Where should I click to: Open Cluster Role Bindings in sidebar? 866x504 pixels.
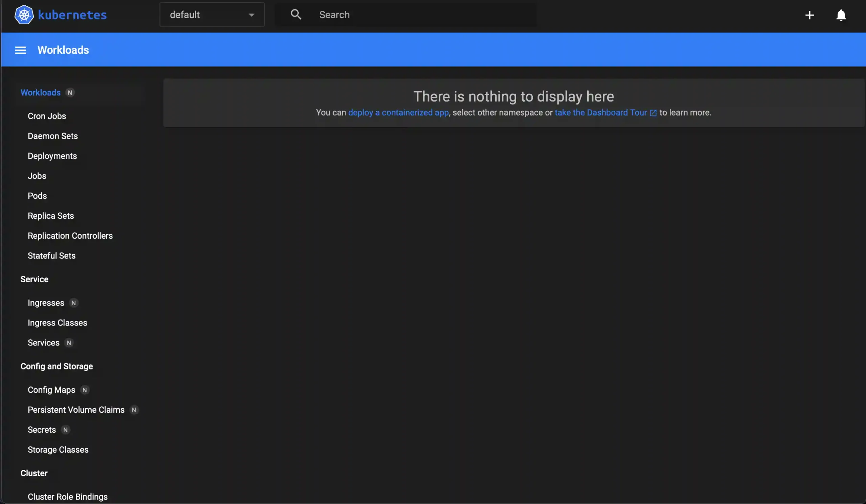pyautogui.click(x=67, y=497)
